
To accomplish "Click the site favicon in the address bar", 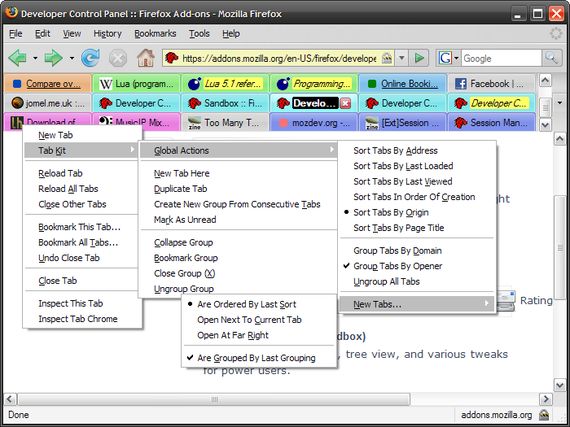I will pyautogui.click(x=172, y=58).
